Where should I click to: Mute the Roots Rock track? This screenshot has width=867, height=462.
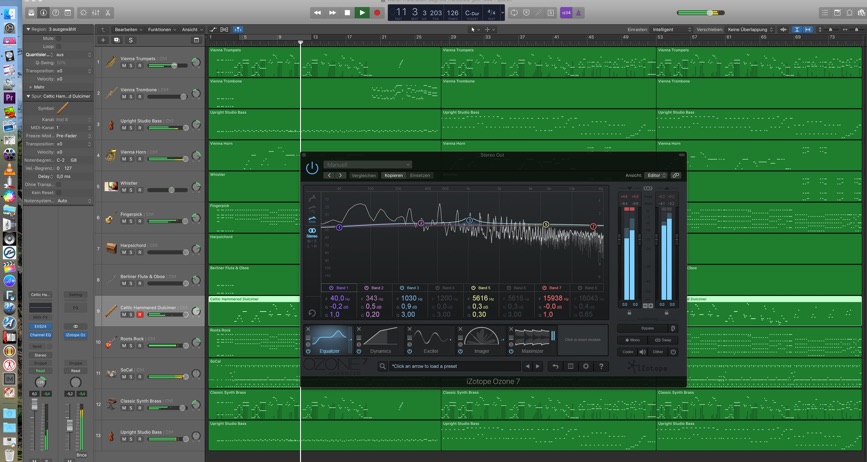click(x=124, y=346)
